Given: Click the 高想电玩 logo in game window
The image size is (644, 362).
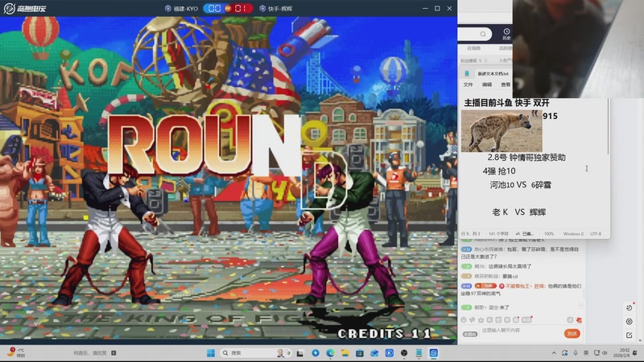Looking at the screenshot, I should coord(26,8).
